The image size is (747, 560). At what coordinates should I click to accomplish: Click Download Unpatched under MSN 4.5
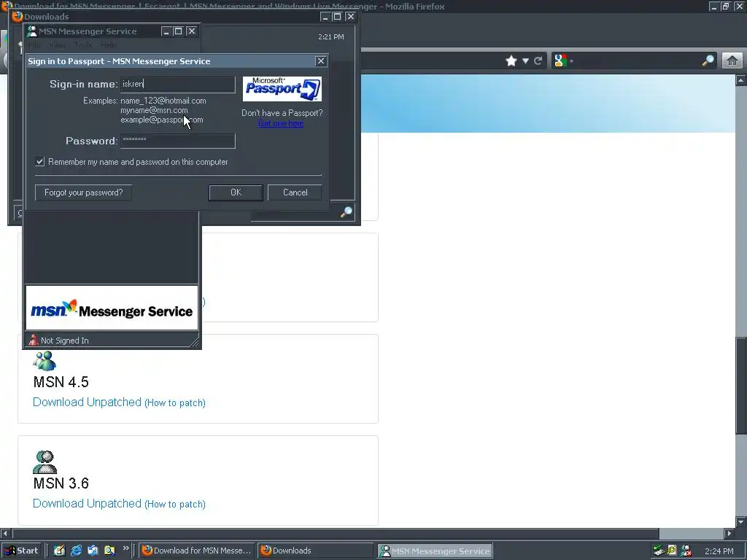88,402
